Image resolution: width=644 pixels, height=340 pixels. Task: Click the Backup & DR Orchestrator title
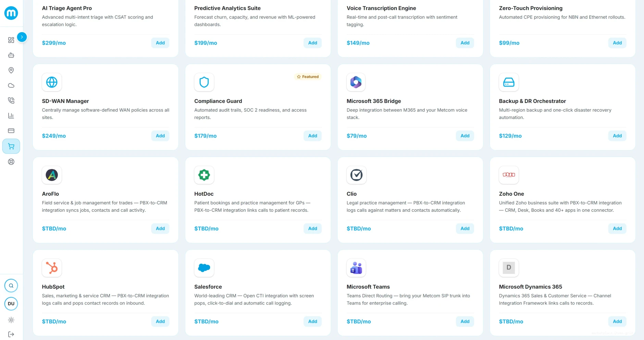coord(532,101)
